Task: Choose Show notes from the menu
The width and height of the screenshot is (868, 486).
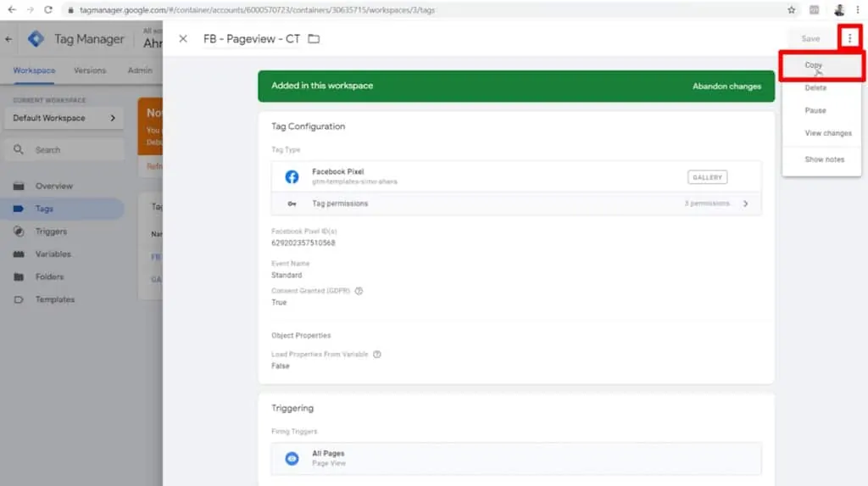Action: [821, 159]
